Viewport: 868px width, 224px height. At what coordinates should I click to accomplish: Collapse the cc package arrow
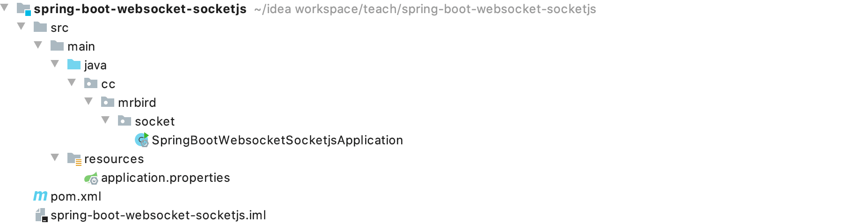pyautogui.click(x=72, y=82)
